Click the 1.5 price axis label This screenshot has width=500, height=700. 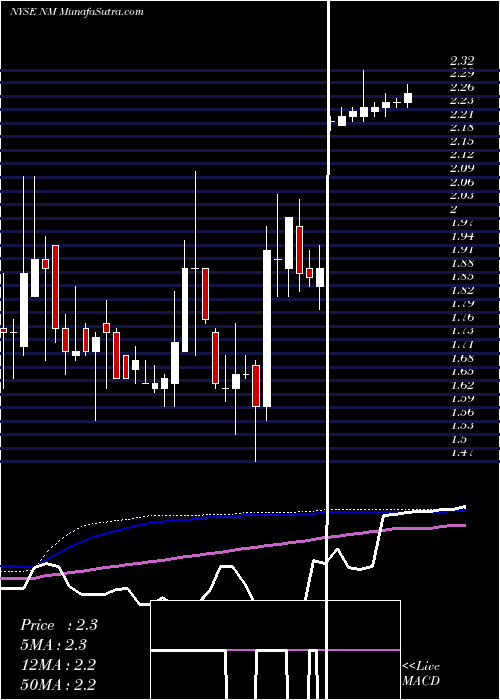pyautogui.click(x=458, y=439)
